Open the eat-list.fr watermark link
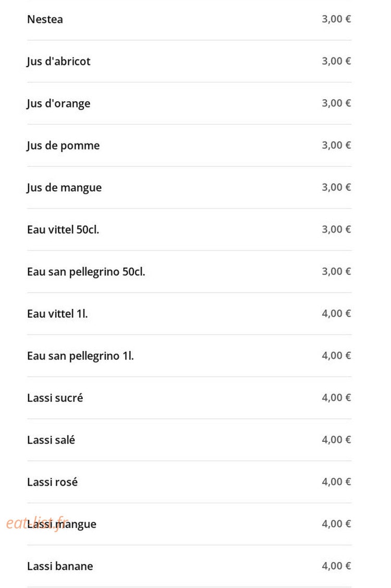 pyautogui.click(x=37, y=523)
